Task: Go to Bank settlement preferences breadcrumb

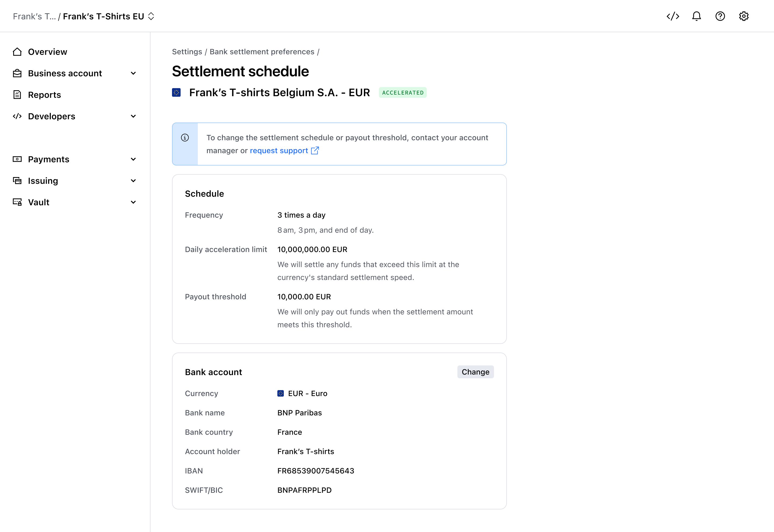Action: click(x=262, y=52)
